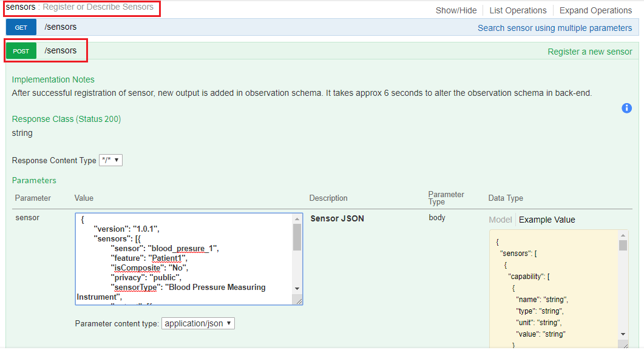
Task: Click the example value JSON box
Action: coord(554,289)
